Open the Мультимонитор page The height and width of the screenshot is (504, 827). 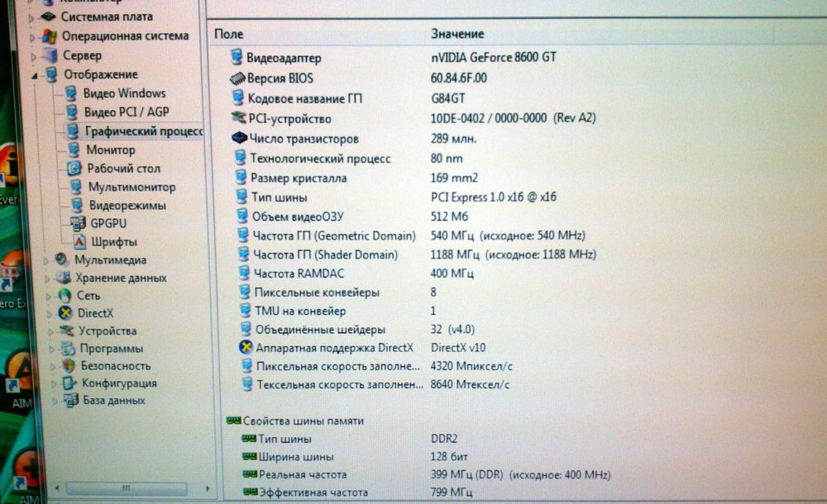[131, 188]
